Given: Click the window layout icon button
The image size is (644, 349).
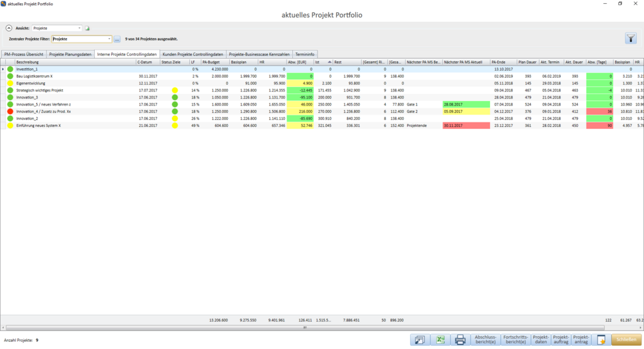Looking at the screenshot, I should [419, 340].
